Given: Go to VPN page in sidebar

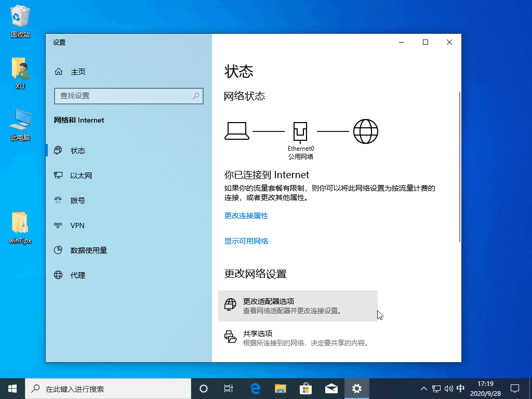Looking at the screenshot, I should click(x=129, y=225).
